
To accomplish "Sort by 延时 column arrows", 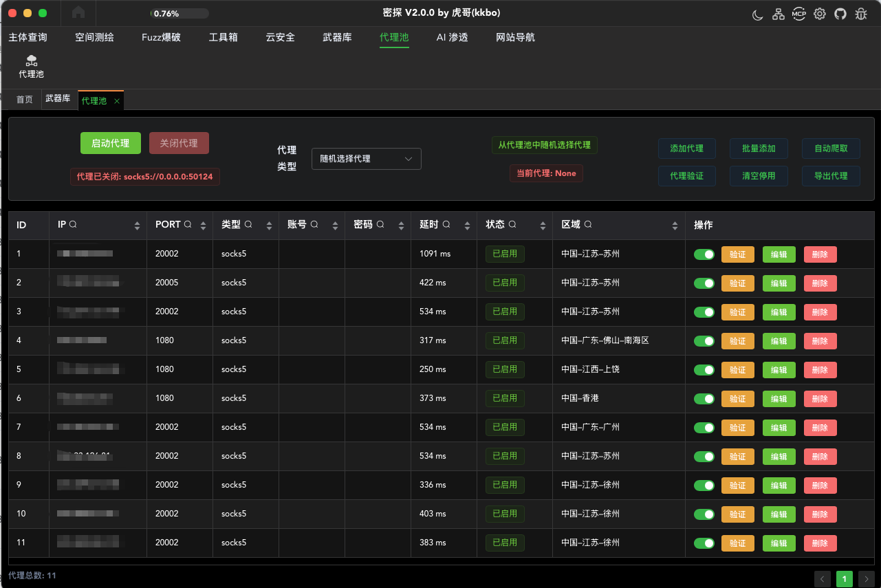I will click(468, 226).
